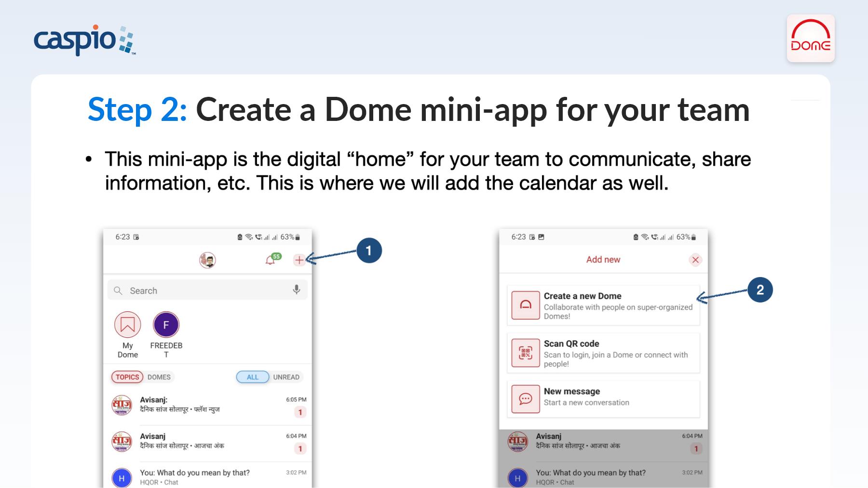The image size is (868, 488).
Task: Open the FREEDEBT dome circle
Action: 166,325
